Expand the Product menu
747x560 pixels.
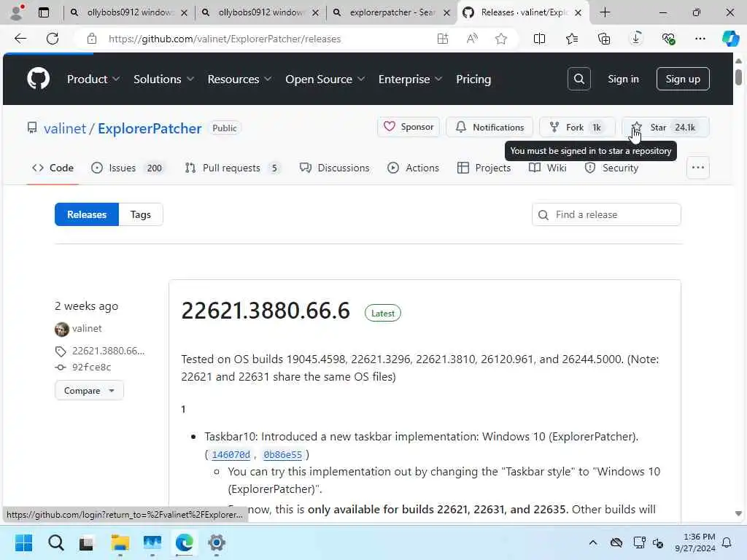[x=93, y=79]
